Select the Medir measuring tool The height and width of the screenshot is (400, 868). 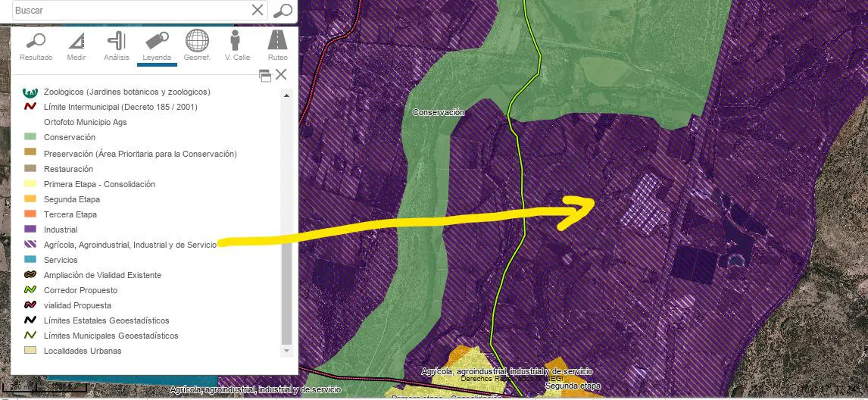76,45
